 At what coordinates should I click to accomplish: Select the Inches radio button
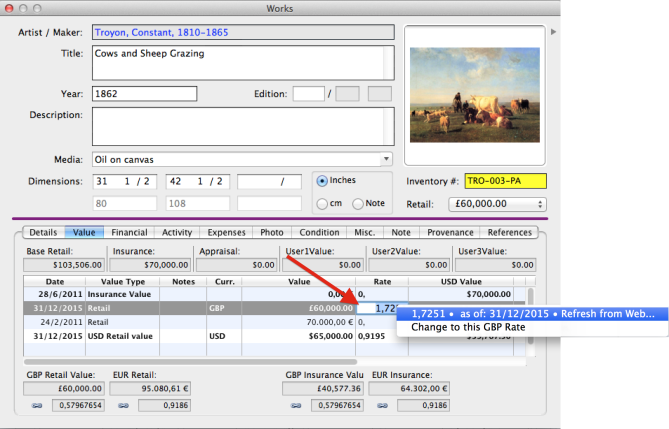pos(322,181)
